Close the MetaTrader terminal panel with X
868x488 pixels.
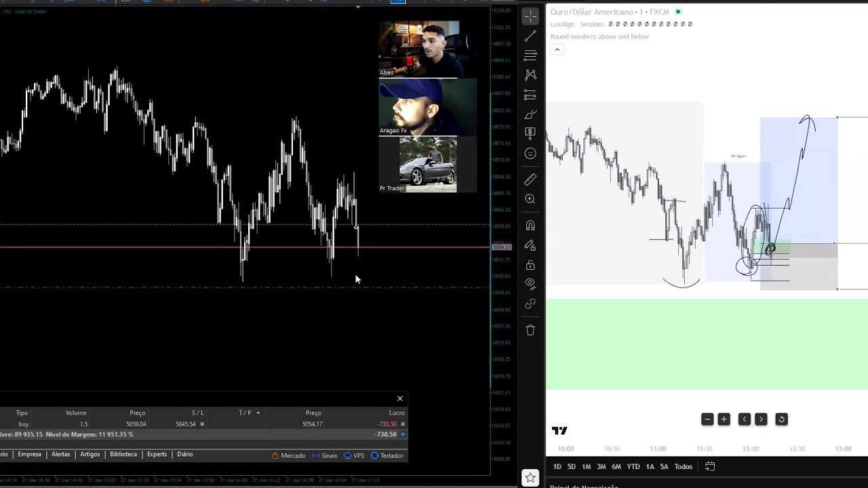pos(400,399)
